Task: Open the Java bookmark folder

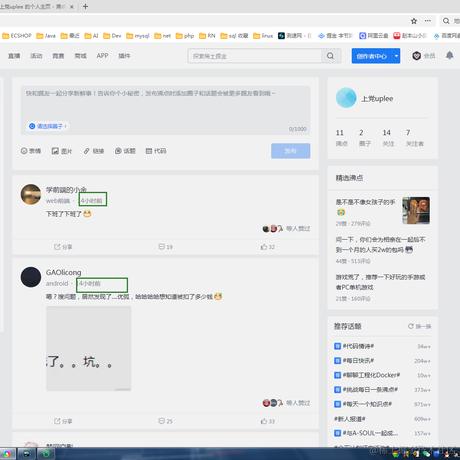Action: pos(46,36)
